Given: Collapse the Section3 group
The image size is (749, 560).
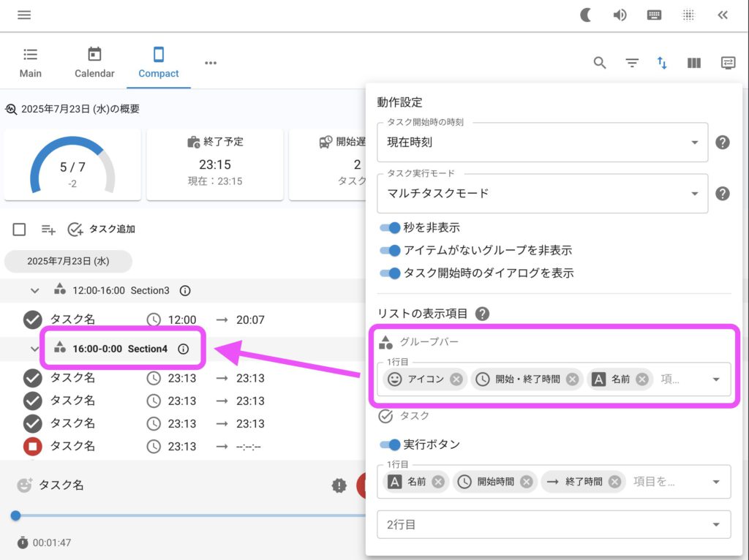Looking at the screenshot, I should coord(34,291).
